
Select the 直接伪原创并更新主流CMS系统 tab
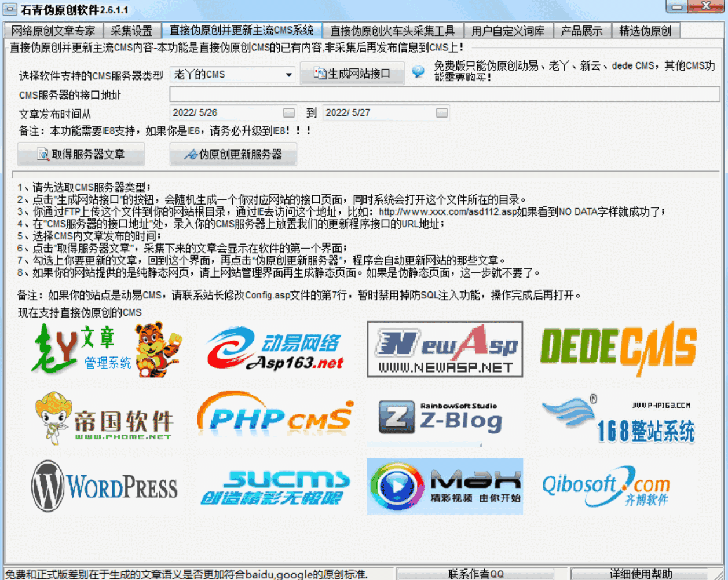[242, 30]
